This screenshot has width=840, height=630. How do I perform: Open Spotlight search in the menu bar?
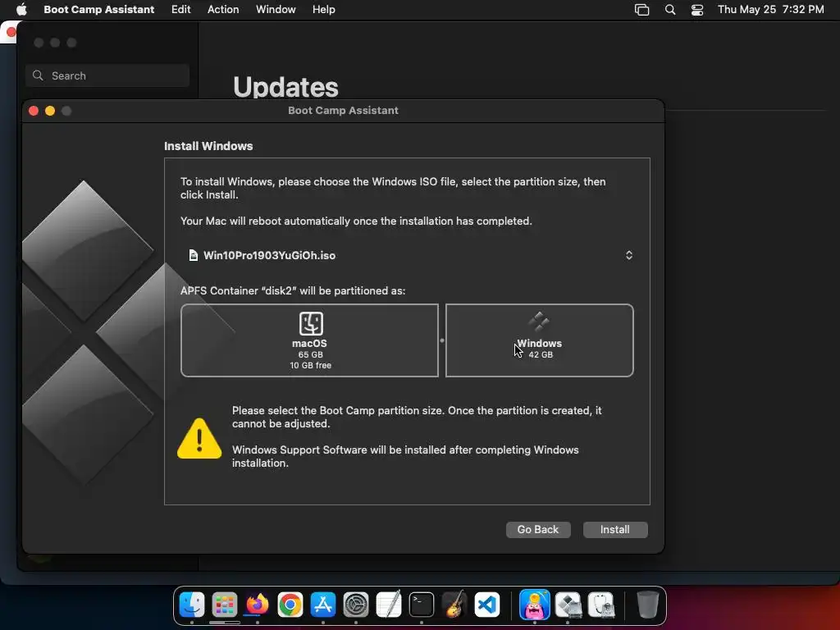(x=670, y=10)
